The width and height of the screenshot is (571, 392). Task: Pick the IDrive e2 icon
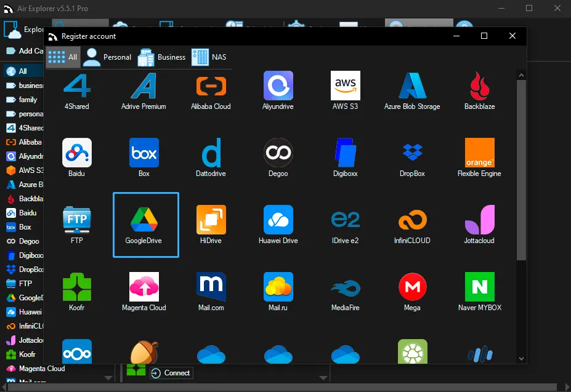pyautogui.click(x=345, y=220)
